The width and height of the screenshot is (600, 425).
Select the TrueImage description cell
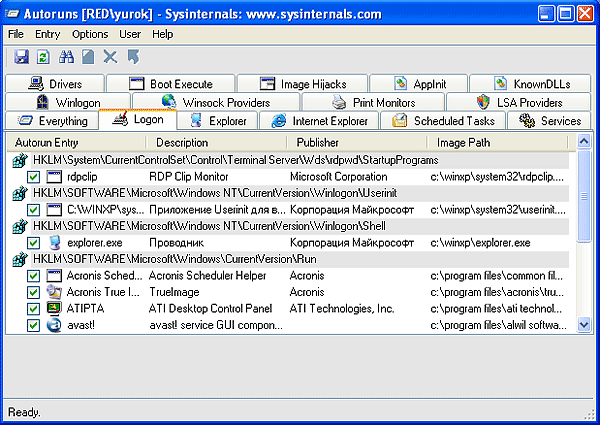point(174,292)
